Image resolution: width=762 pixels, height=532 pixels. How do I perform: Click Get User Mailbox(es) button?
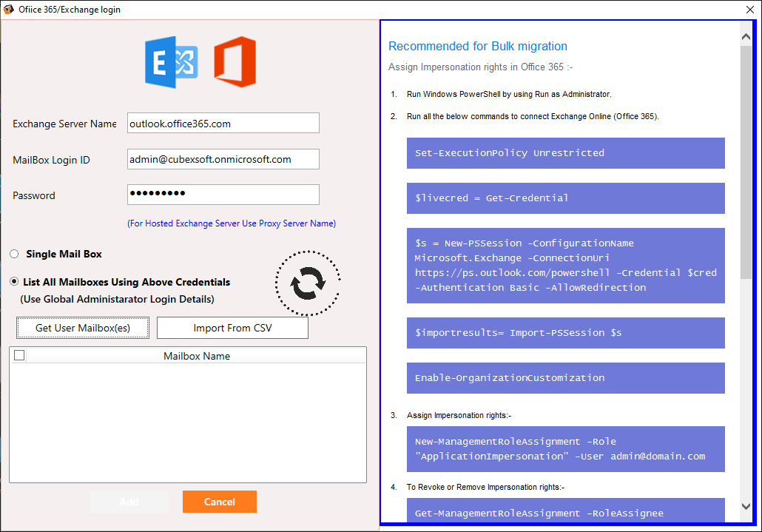(x=83, y=328)
